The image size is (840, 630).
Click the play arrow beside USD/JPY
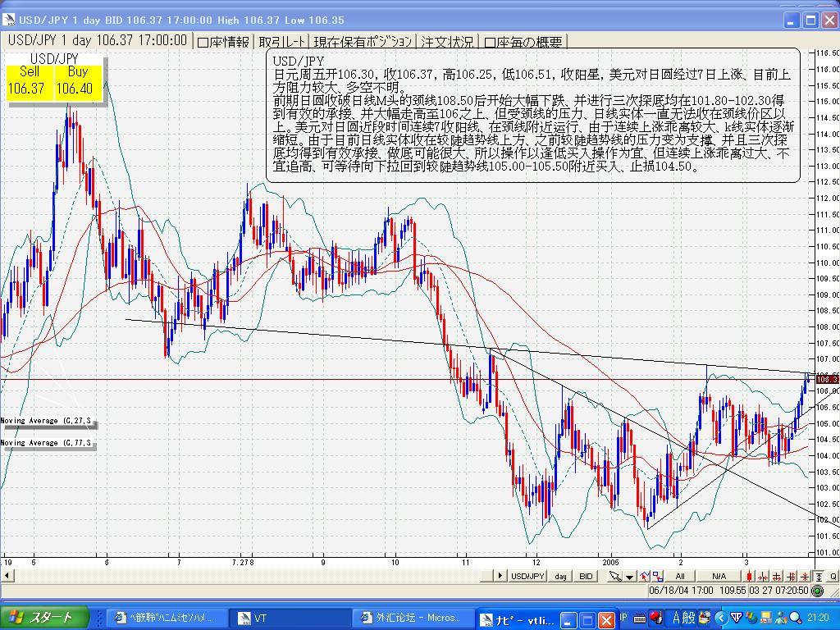[500, 576]
